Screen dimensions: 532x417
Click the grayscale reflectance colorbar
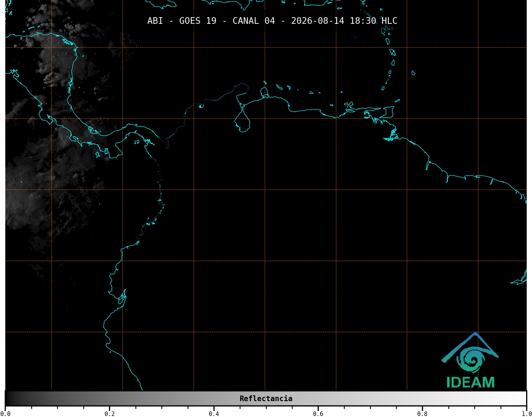point(266,398)
